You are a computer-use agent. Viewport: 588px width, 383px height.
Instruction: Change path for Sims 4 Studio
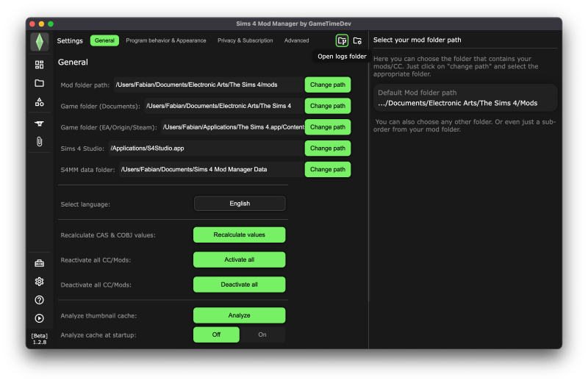(328, 148)
